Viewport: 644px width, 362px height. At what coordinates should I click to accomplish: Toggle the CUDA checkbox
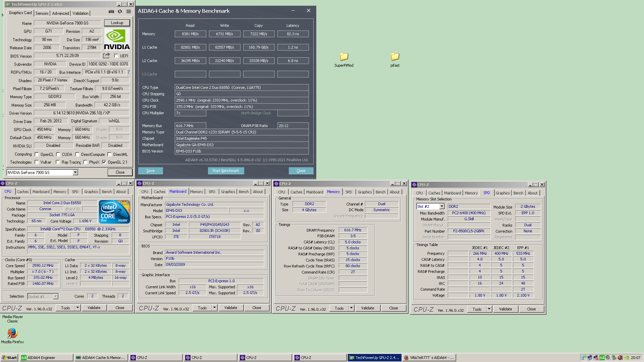(58, 155)
